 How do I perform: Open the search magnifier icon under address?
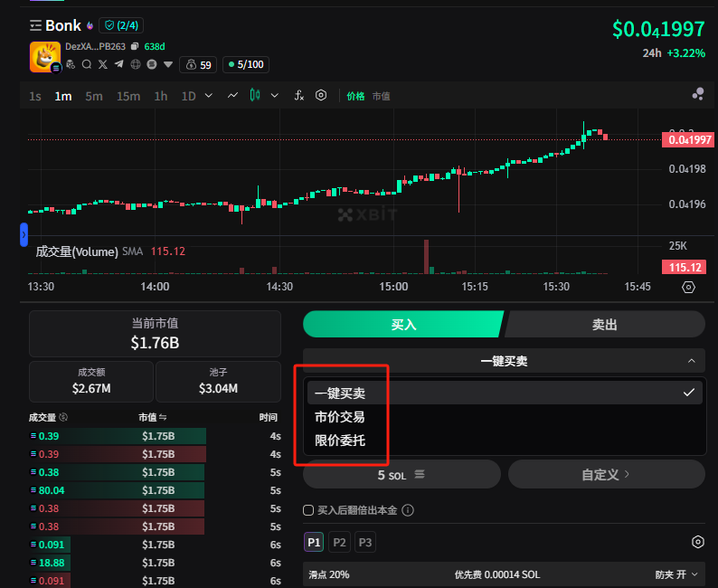point(87,64)
